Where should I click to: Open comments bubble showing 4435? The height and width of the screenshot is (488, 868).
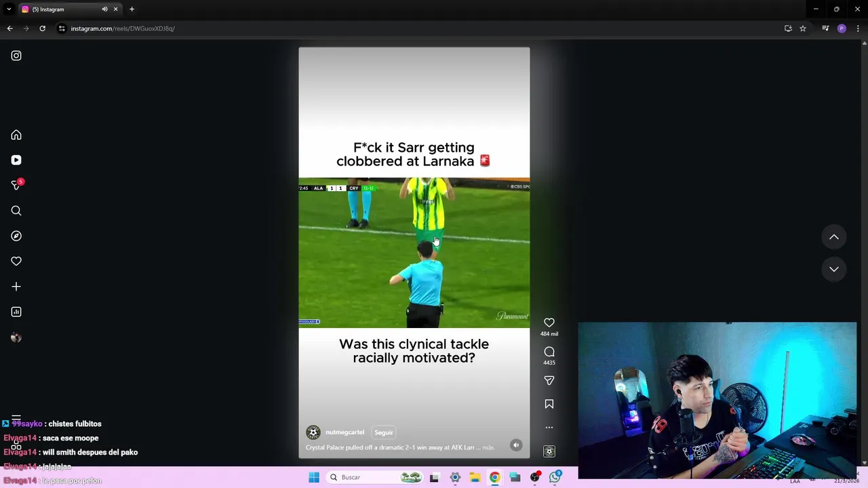tap(549, 352)
